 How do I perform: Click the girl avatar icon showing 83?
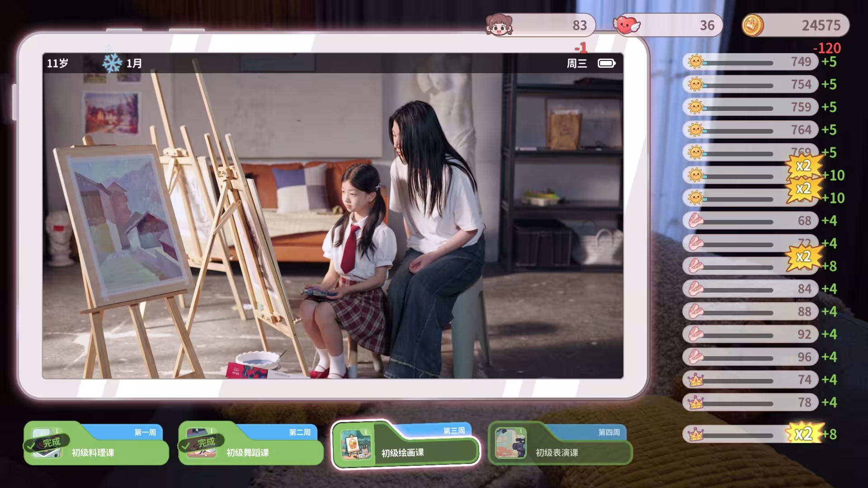coord(499,25)
